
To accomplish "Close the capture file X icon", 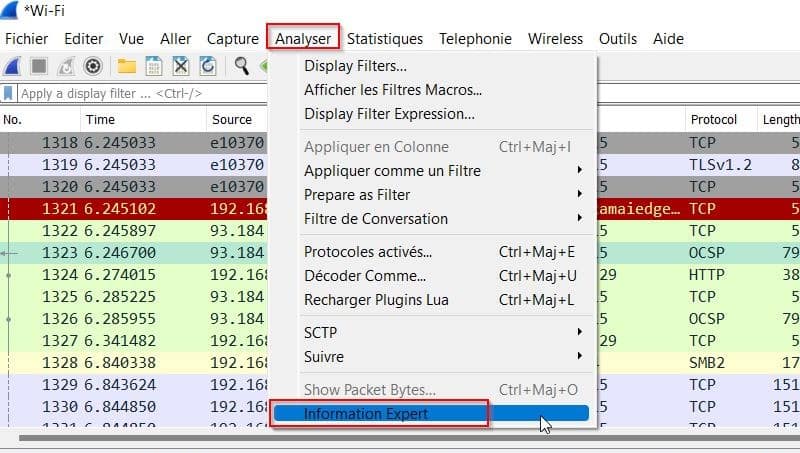I will point(181,66).
